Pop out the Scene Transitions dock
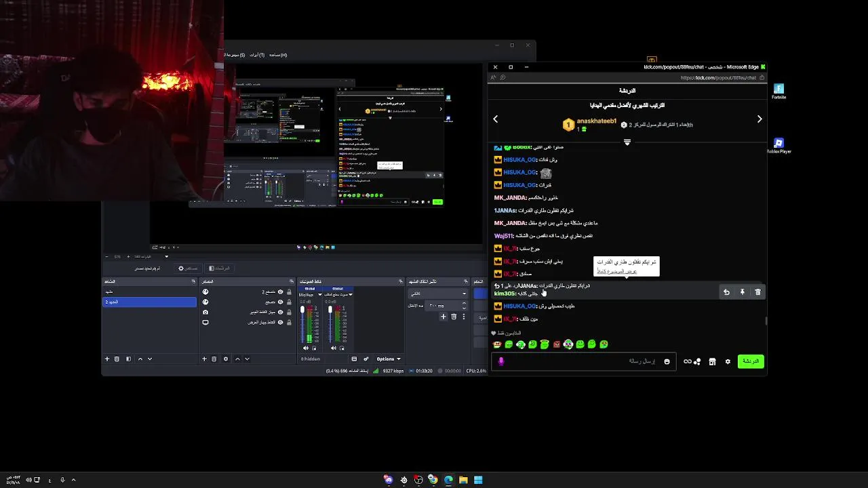Screen dimensions: 868x488 click(466, 281)
